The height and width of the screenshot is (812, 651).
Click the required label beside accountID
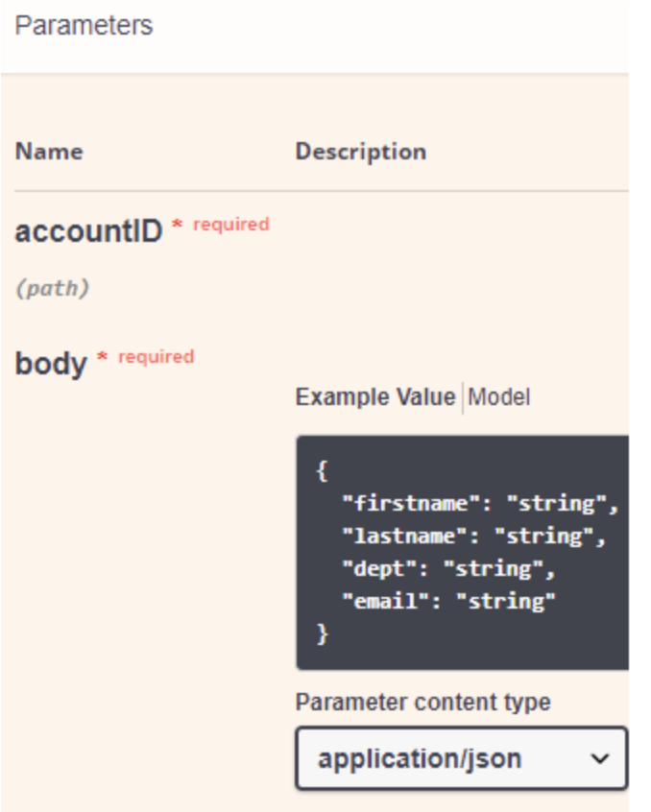tap(231, 225)
